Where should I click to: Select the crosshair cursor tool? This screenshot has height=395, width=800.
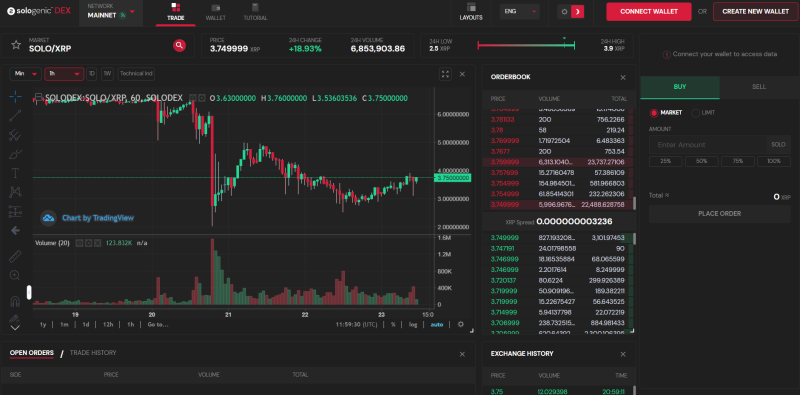15,96
